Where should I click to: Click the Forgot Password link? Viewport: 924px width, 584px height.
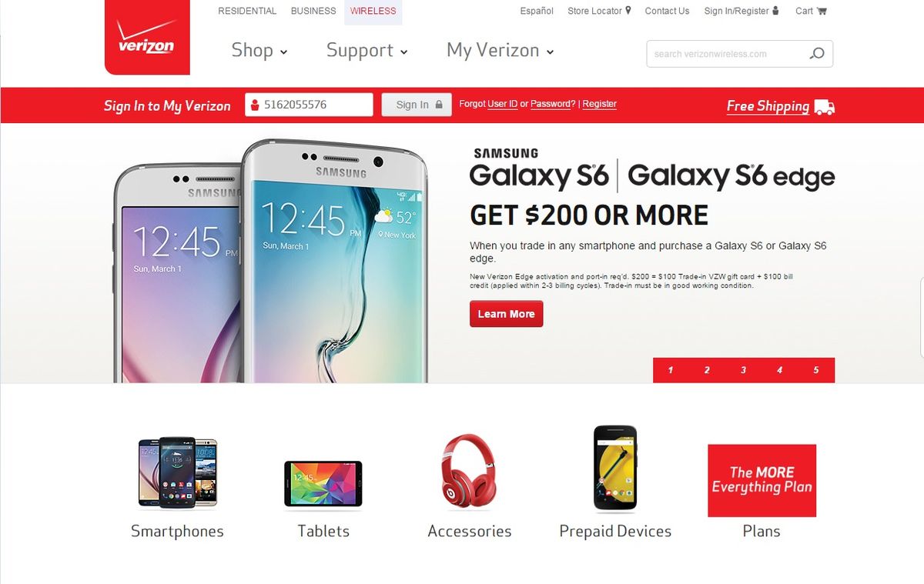(551, 104)
